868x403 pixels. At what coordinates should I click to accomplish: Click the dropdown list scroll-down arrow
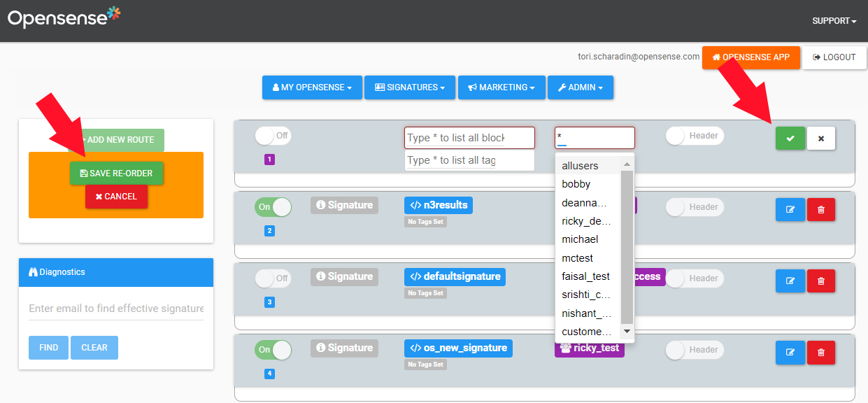627,331
